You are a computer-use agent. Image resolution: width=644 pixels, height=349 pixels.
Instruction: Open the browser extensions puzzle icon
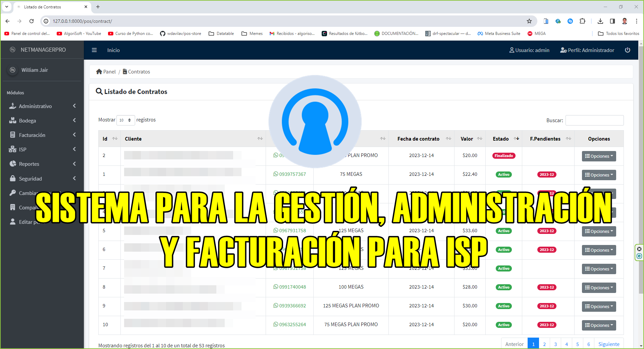pos(582,21)
